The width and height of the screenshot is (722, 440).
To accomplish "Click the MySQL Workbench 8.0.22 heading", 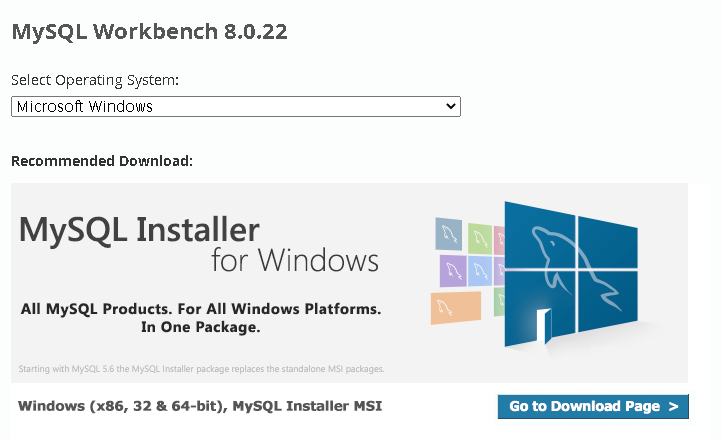I will pos(150,32).
